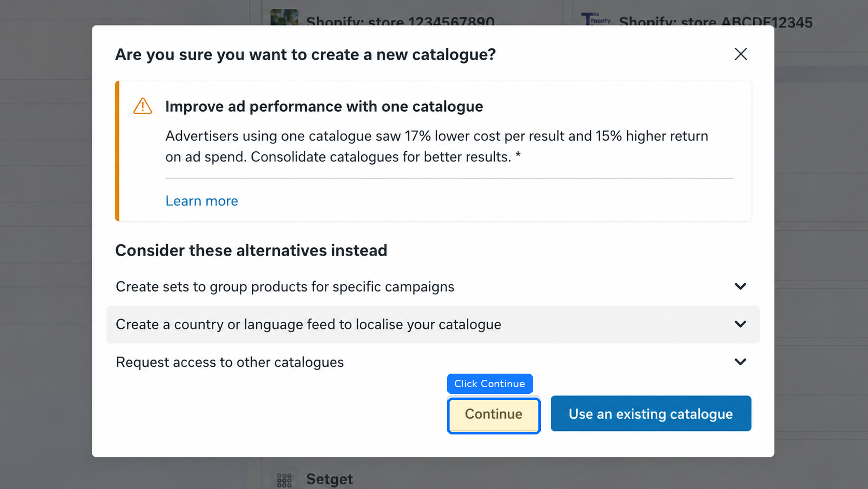Close the new catalogue confirmation dialog
Screen dimensions: 868x489
click(x=741, y=54)
